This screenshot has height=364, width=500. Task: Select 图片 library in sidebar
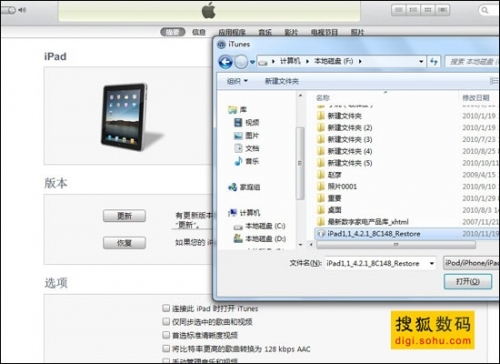point(247,135)
